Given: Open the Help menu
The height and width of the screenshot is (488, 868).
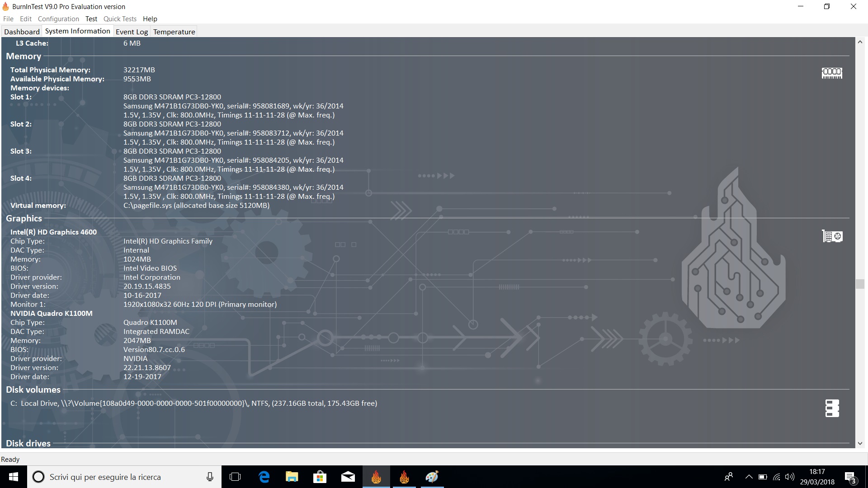Looking at the screenshot, I should click(150, 19).
